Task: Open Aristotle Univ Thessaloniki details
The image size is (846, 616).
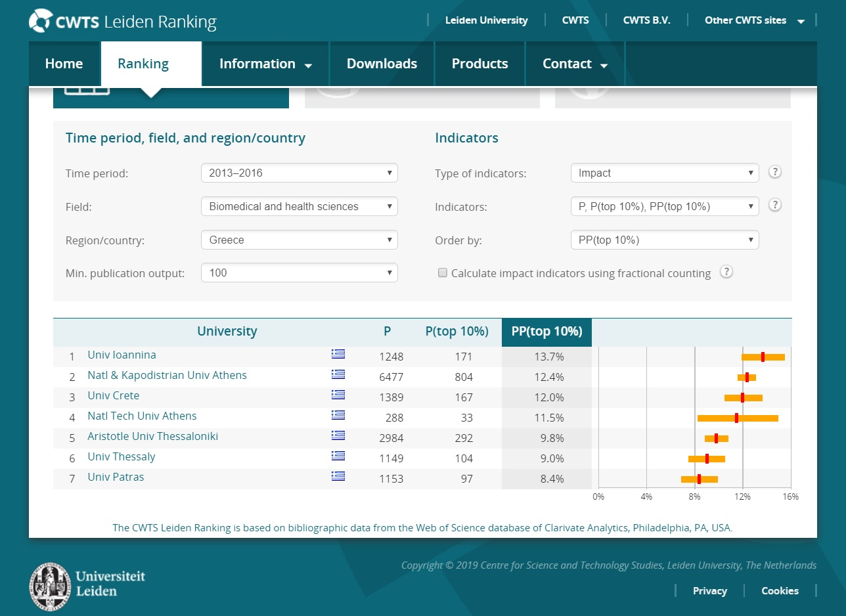Action: [152, 436]
